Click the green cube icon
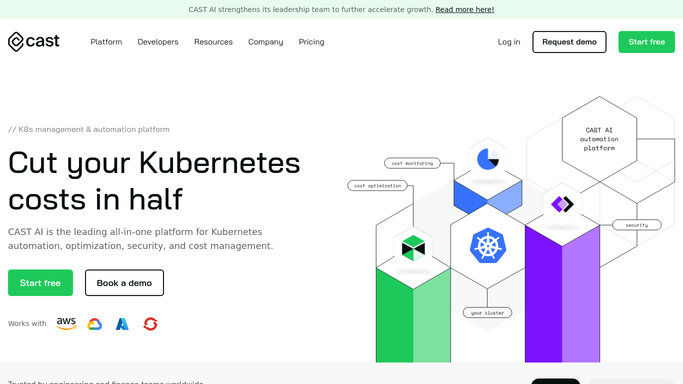 coord(413,248)
